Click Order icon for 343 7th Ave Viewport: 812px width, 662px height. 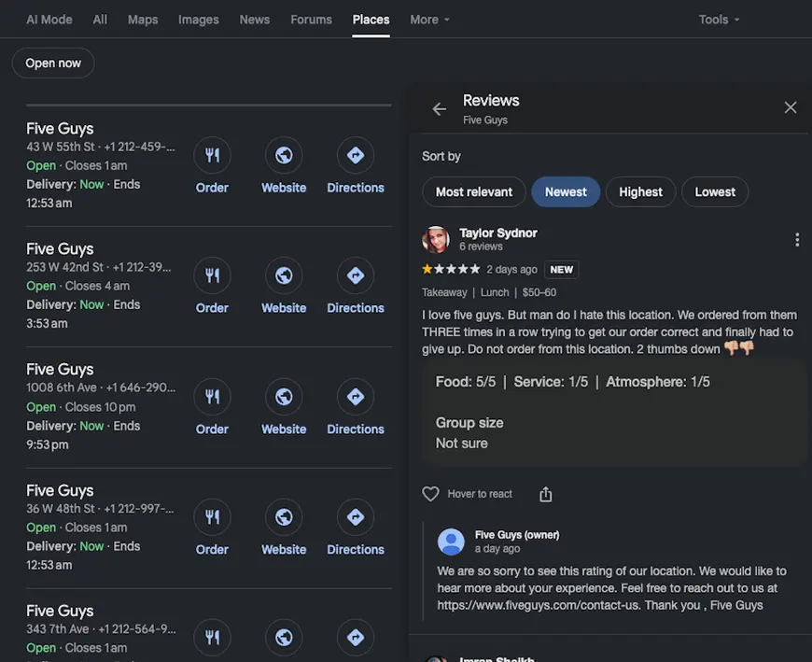[x=212, y=637]
